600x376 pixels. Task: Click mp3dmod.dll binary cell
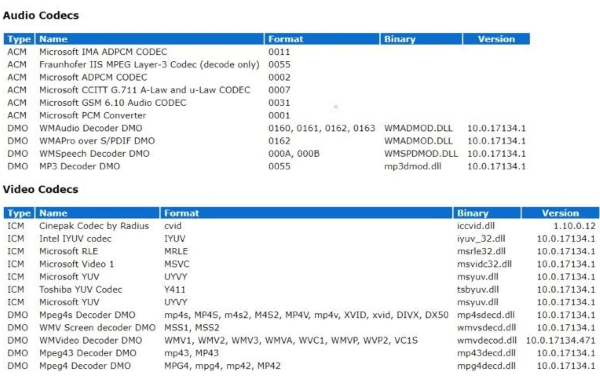412,166
